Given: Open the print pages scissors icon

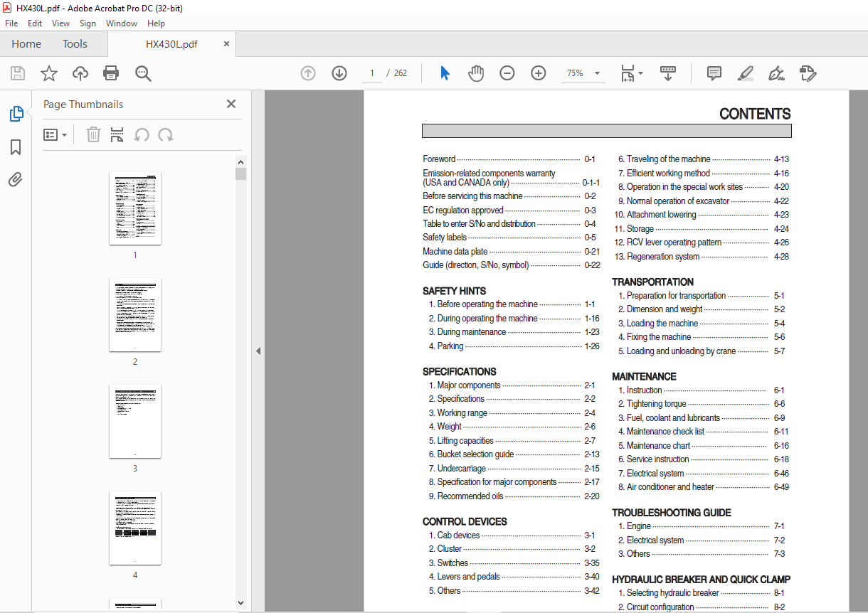Looking at the screenshot, I should [x=117, y=135].
